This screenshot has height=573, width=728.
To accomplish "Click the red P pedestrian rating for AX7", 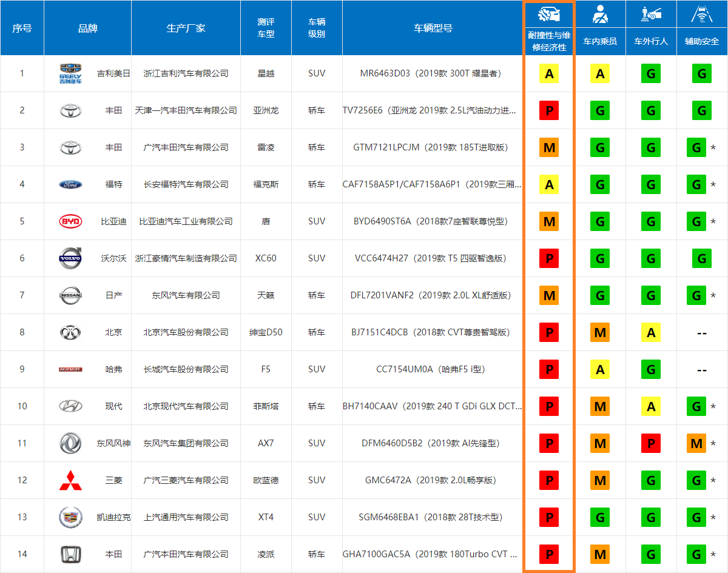I will point(651,444).
